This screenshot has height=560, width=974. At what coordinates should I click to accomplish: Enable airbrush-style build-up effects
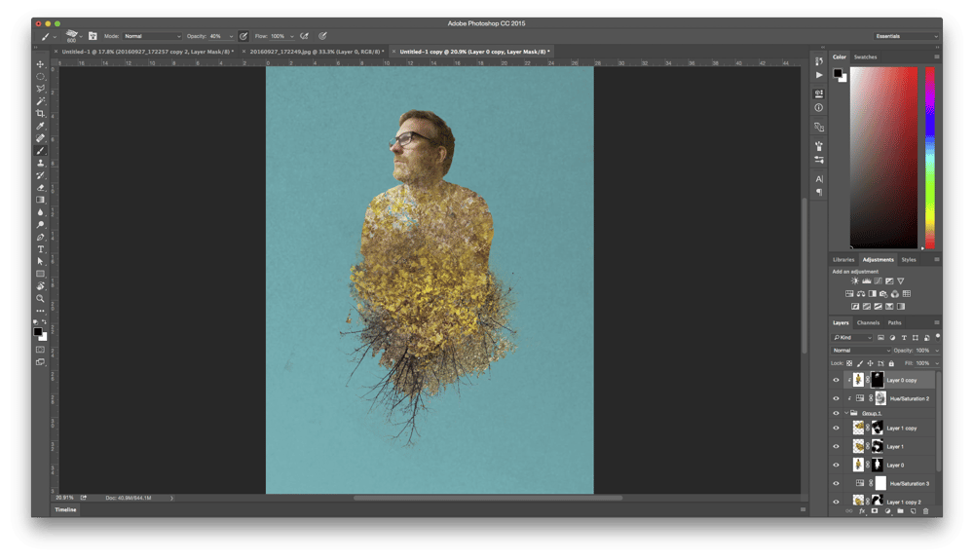(304, 36)
